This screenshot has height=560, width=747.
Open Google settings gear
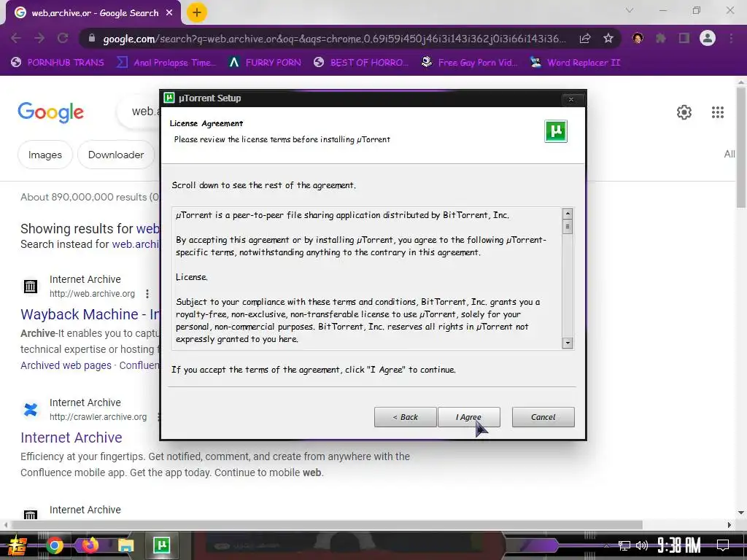[x=684, y=112]
